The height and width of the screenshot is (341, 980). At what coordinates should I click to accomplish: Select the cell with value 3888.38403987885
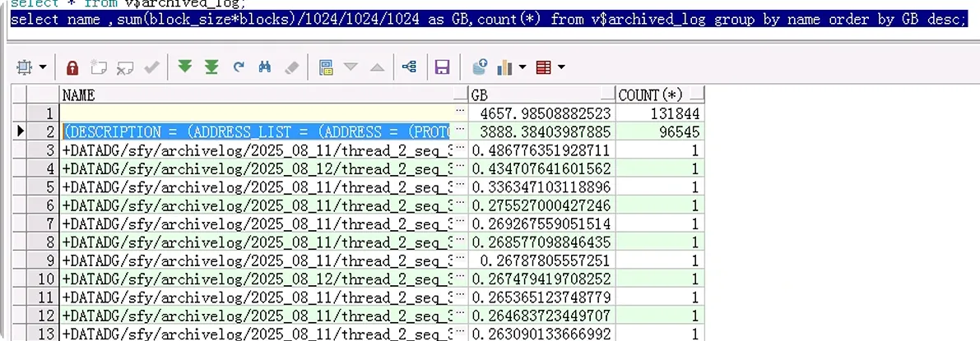click(542, 131)
